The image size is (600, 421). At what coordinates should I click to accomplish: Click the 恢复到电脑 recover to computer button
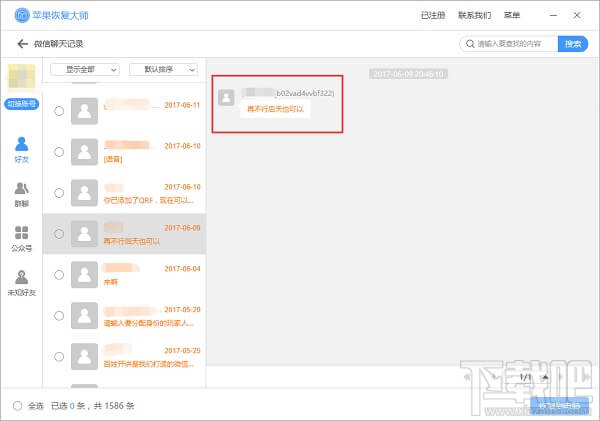tap(559, 406)
